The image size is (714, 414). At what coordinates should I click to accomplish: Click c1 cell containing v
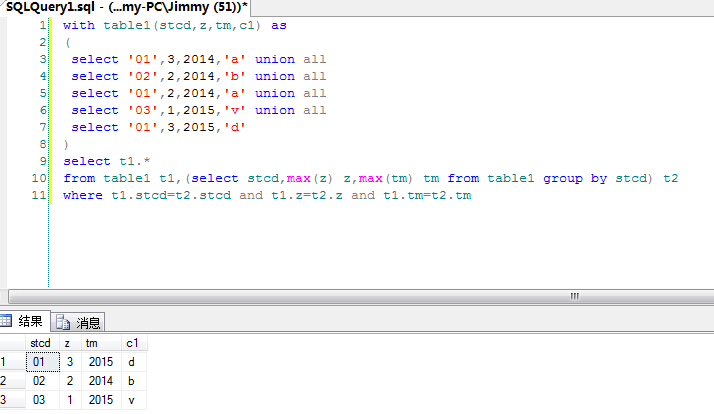coord(134,400)
